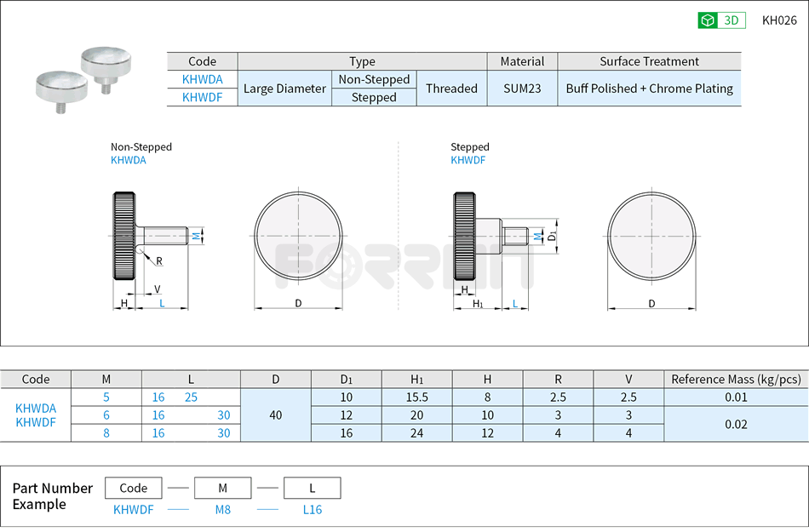The image size is (809, 532).
Task: Switch to the Surface Treatment column header
Action: (x=649, y=60)
